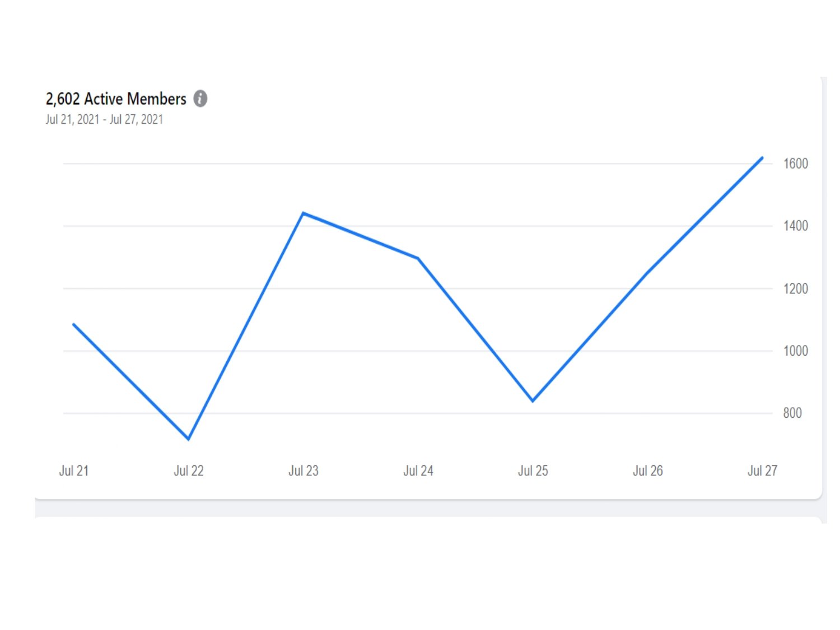Click the "Jul 24" x-axis label
Screen dimensions: 840x630
(x=418, y=471)
